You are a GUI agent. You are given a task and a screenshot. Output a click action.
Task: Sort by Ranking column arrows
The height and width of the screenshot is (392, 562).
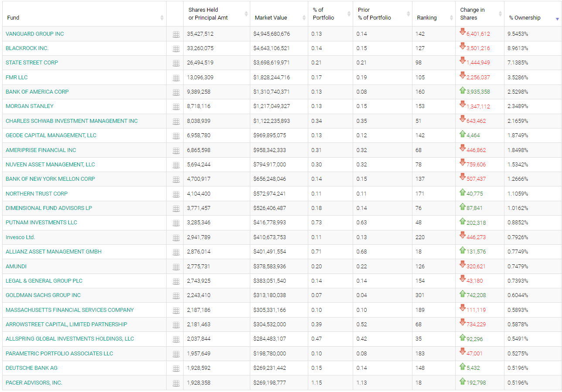coord(451,18)
